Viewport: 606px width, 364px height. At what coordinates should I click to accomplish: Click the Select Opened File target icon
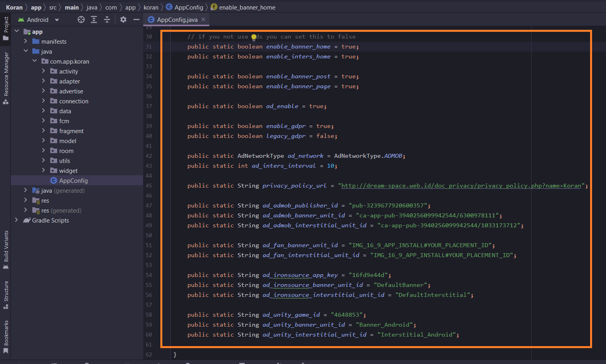click(x=81, y=19)
